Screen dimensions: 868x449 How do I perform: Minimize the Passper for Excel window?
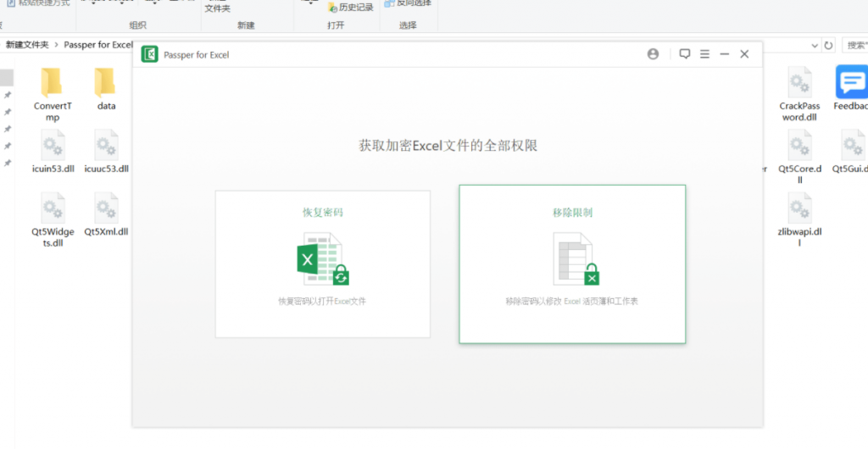(x=725, y=54)
